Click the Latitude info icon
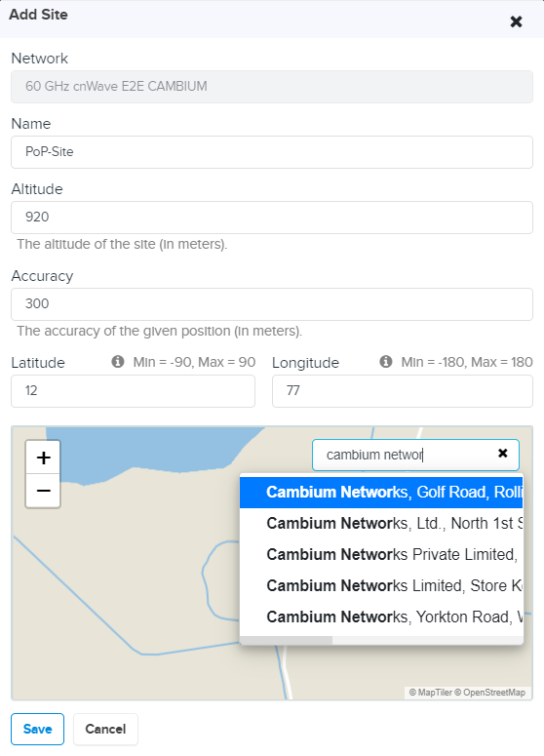The image size is (544, 756). pos(118,361)
